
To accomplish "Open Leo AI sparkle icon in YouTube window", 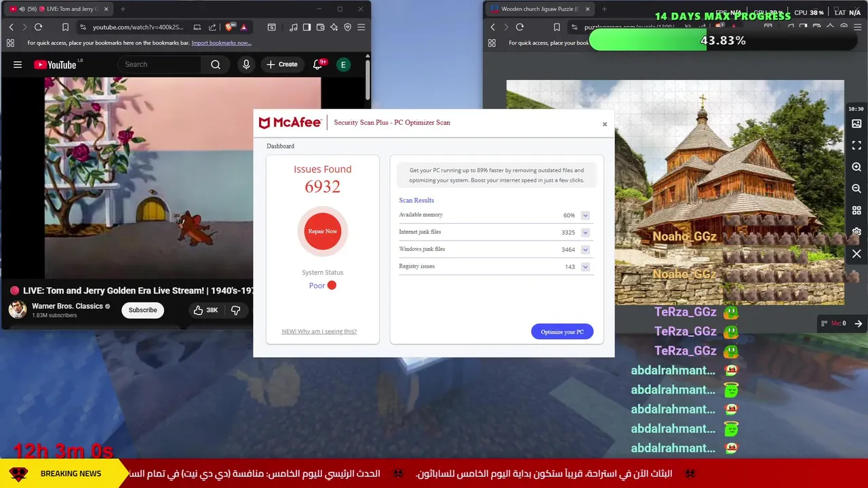I will tap(334, 27).
